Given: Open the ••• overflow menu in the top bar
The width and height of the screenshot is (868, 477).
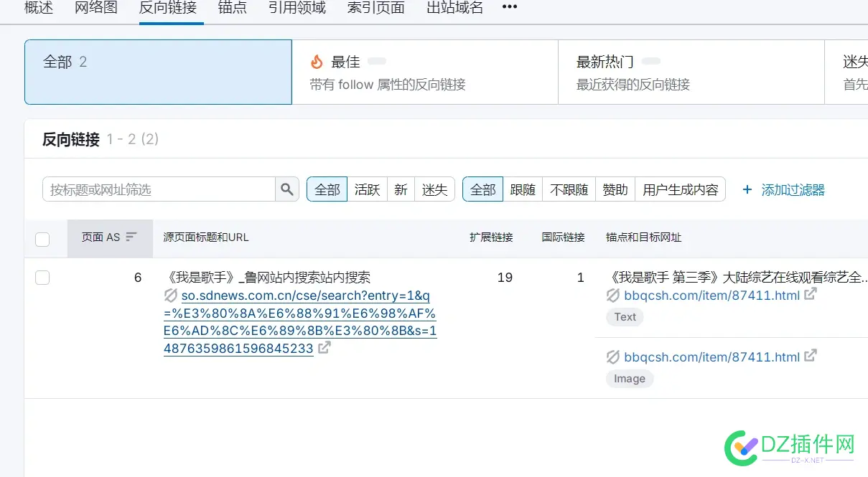Looking at the screenshot, I should [x=509, y=6].
